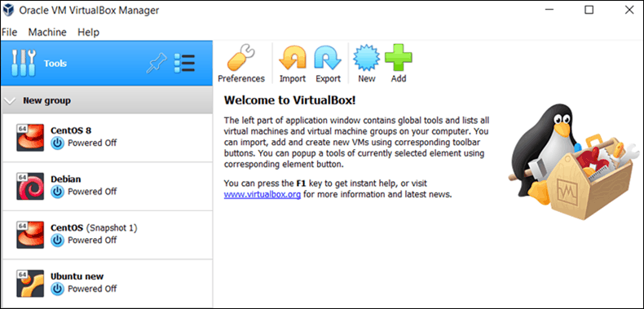Open the Machine menu

(x=47, y=32)
